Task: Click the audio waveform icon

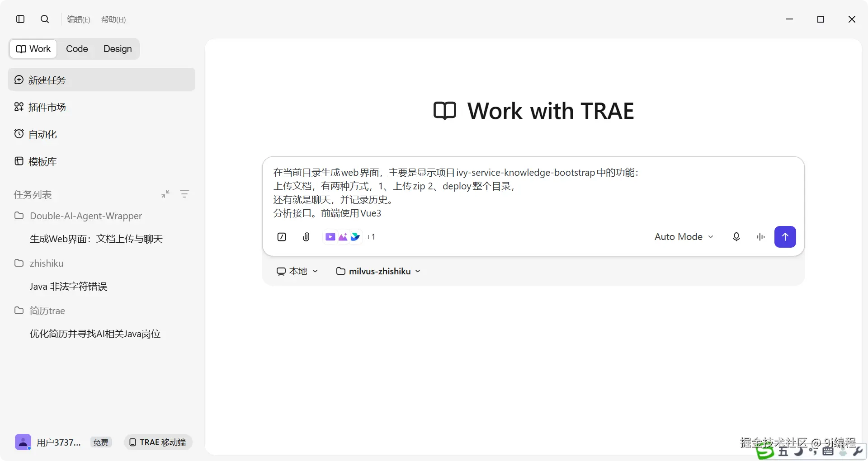Action: pyautogui.click(x=761, y=237)
